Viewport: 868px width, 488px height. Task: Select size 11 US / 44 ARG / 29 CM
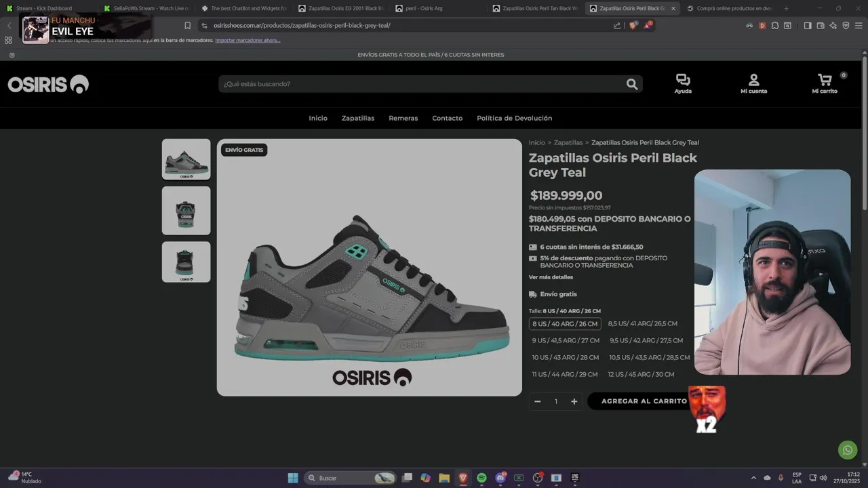pyautogui.click(x=565, y=374)
